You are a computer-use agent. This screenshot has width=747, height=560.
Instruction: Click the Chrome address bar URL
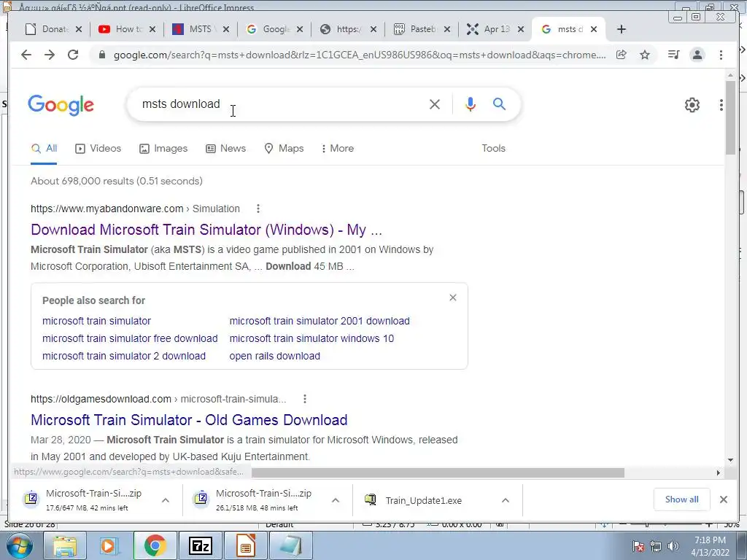click(360, 55)
